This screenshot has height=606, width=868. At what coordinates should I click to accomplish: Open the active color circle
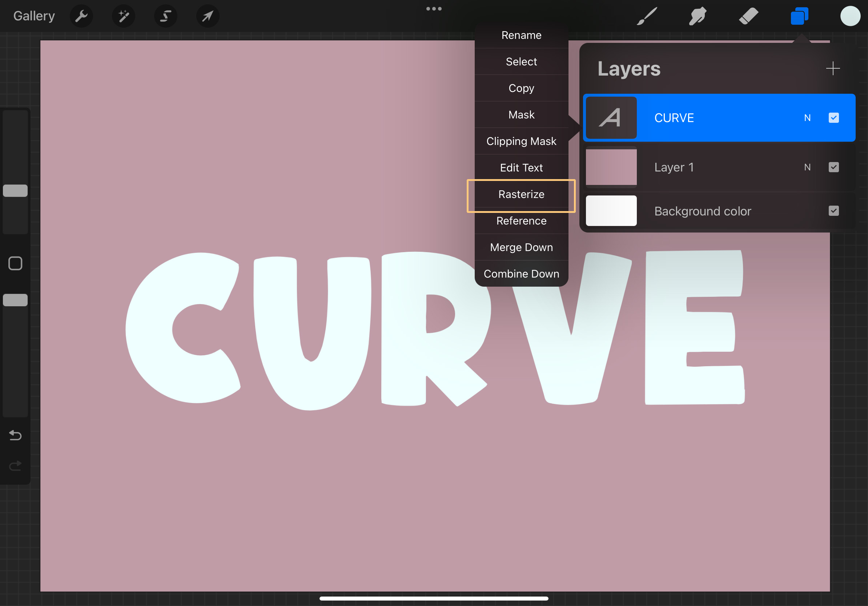point(850,16)
